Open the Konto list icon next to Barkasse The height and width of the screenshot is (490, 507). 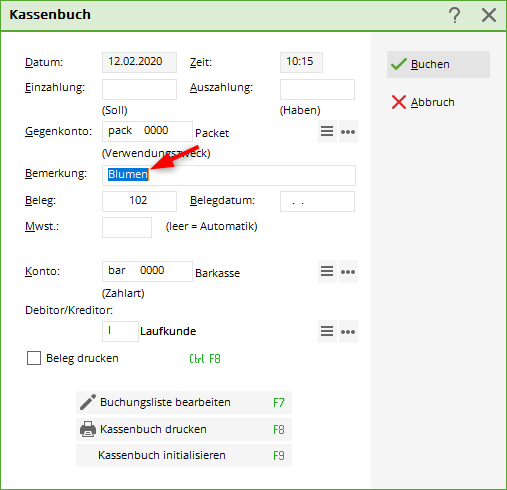327,271
